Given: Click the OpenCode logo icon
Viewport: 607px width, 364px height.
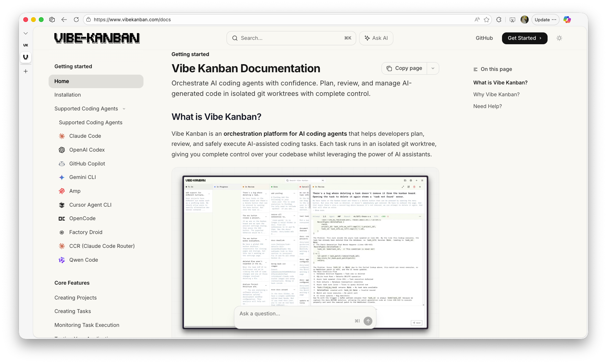Looking at the screenshot, I should point(62,218).
